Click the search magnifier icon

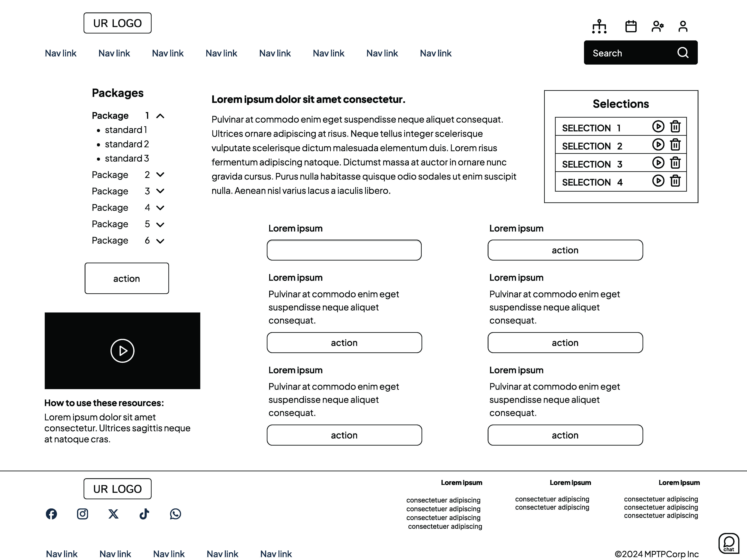coord(683,53)
